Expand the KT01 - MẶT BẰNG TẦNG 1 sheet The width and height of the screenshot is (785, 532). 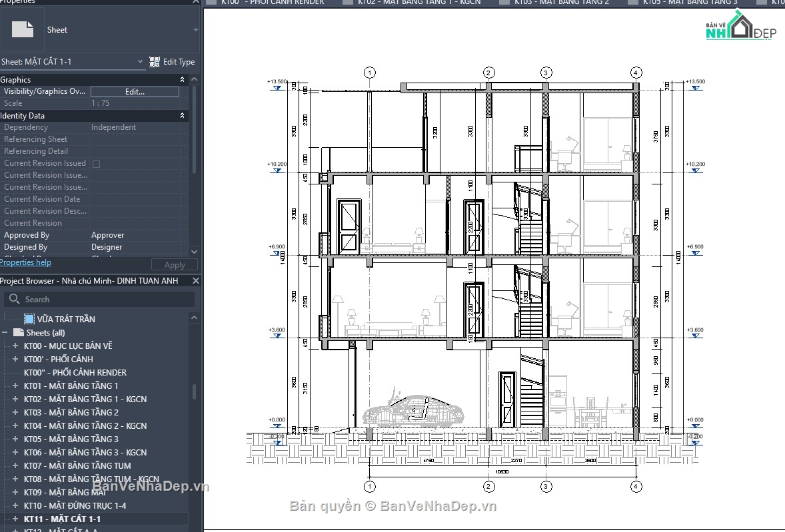pyautogui.click(x=15, y=386)
